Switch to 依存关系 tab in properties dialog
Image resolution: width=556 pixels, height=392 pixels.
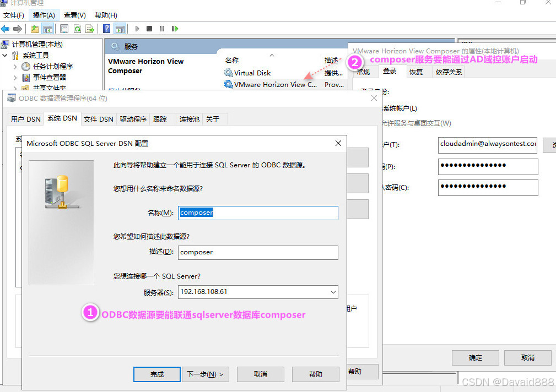tap(449, 72)
